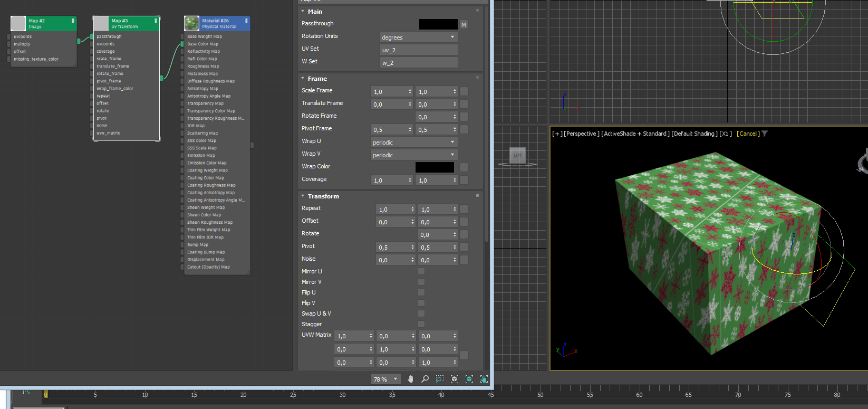This screenshot has width=868, height=409.
Task: Toggle the Flip V checkbox
Action: 421,303
